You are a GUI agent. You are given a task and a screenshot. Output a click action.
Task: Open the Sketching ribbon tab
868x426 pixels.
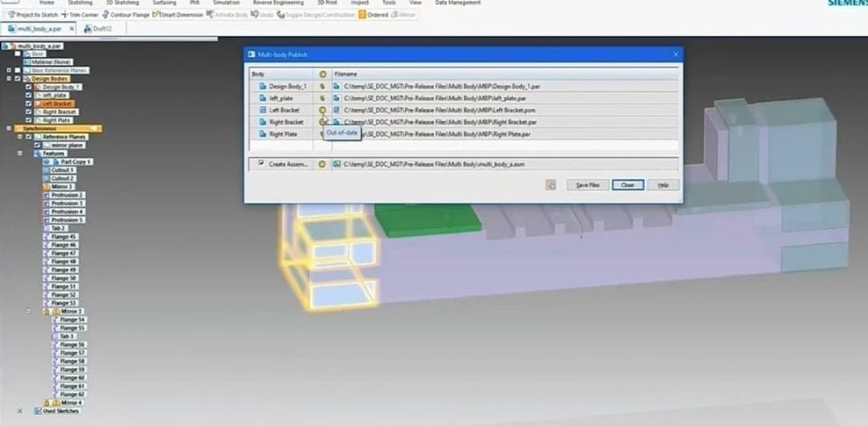coord(80,3)
